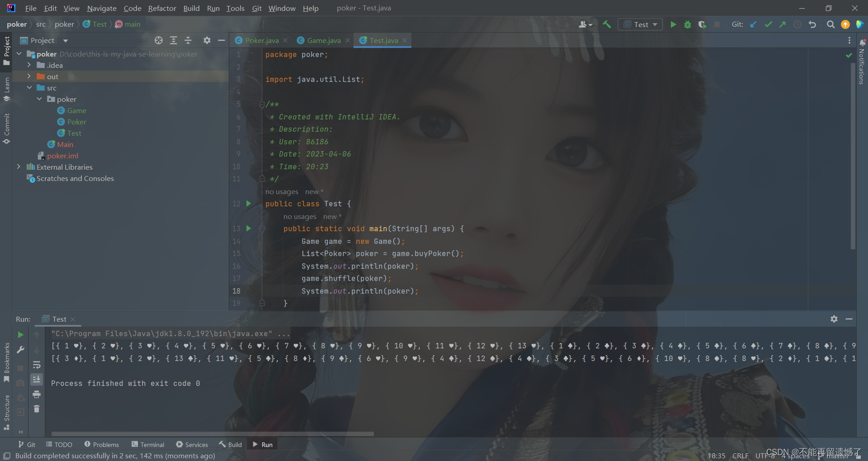Clear all Run console output with the trash icon
Screen dimensions: 868x461
37,409
